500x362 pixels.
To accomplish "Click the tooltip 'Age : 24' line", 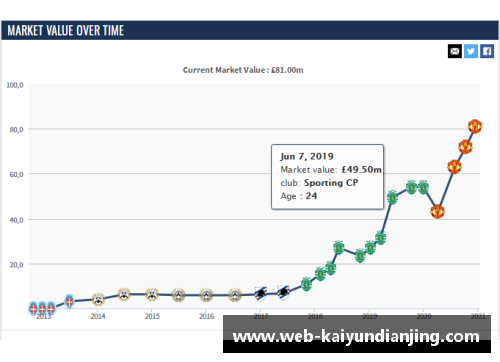I will tap(299, 196).
